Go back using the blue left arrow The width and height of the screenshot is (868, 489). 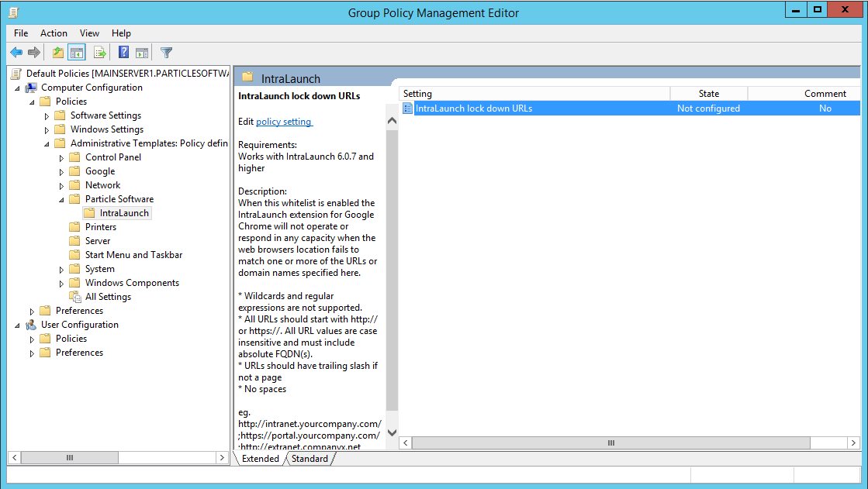pyautogui.click(x=16, y=53)
